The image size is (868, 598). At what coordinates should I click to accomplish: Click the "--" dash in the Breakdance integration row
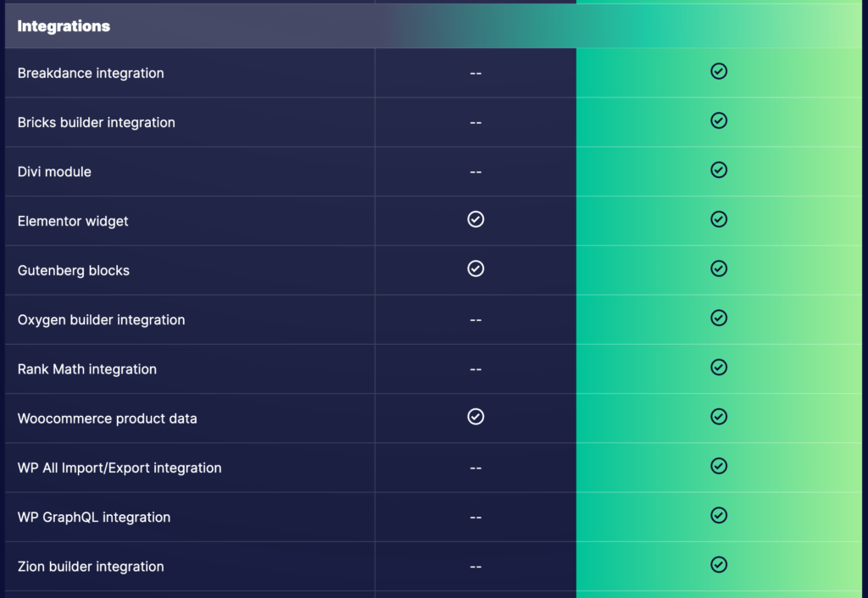tap(476, 73)
